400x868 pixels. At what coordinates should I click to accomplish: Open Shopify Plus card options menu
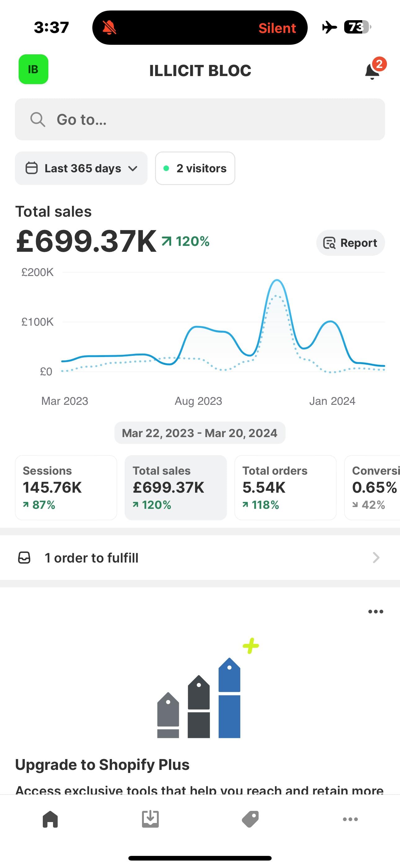point(376,612)
